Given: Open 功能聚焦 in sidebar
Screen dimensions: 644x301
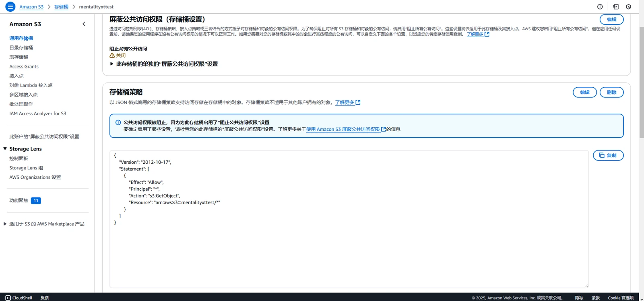Looking at the screenshot, I should (19, 200).
